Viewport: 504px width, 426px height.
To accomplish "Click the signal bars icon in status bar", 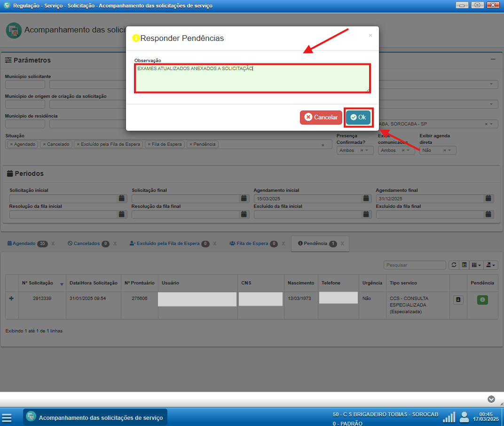I will coord(449,417).
